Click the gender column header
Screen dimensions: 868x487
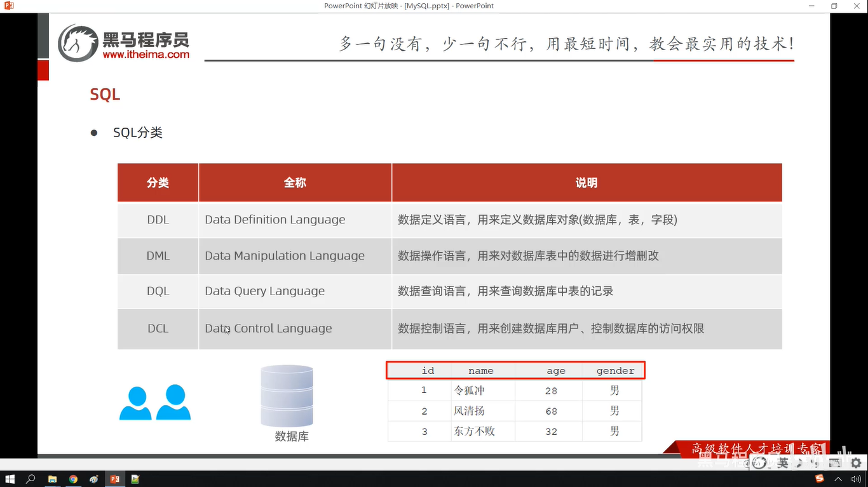tap(615, 371)
